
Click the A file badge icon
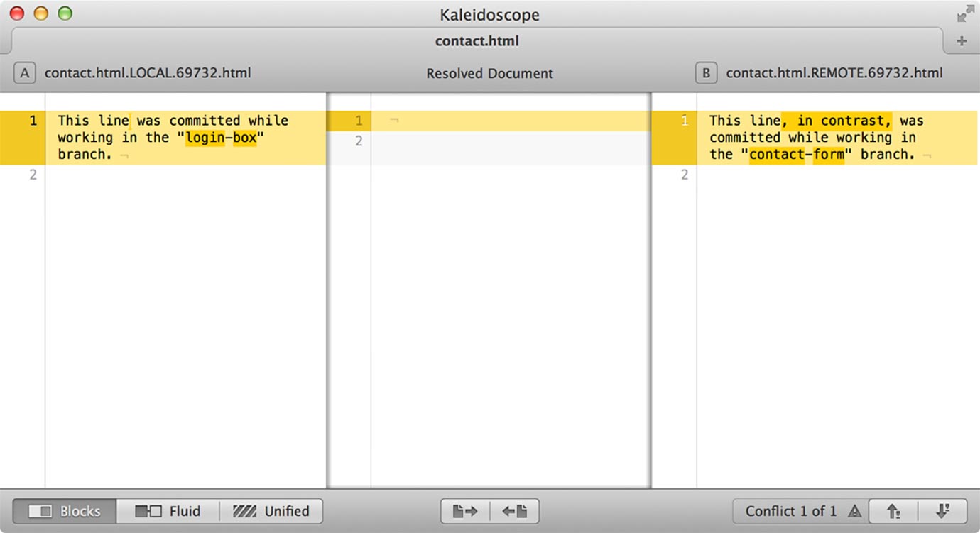tap(24, 73)
